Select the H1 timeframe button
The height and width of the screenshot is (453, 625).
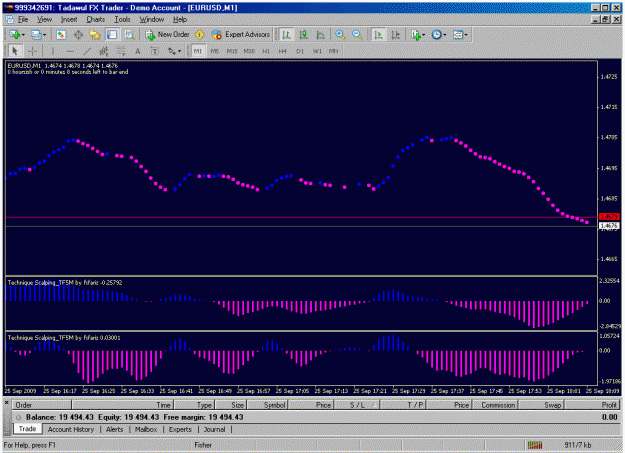(266, 51)
